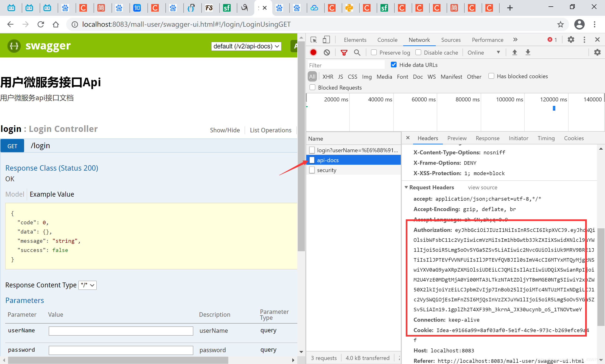Open network search magnifier icon
The height and width of the screenshot is (364, 605).
357,52
